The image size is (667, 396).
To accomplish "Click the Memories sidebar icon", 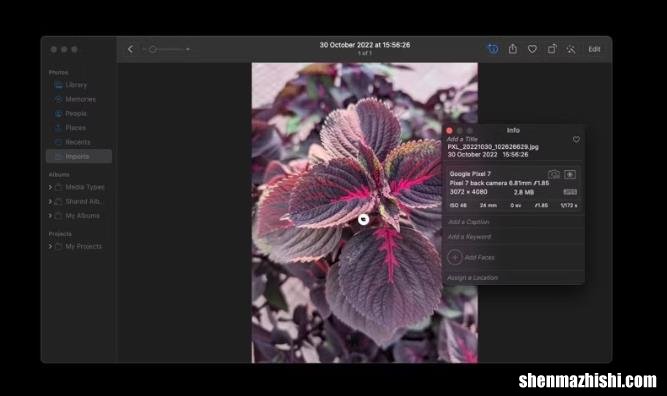I will click(x=58, y=99).
